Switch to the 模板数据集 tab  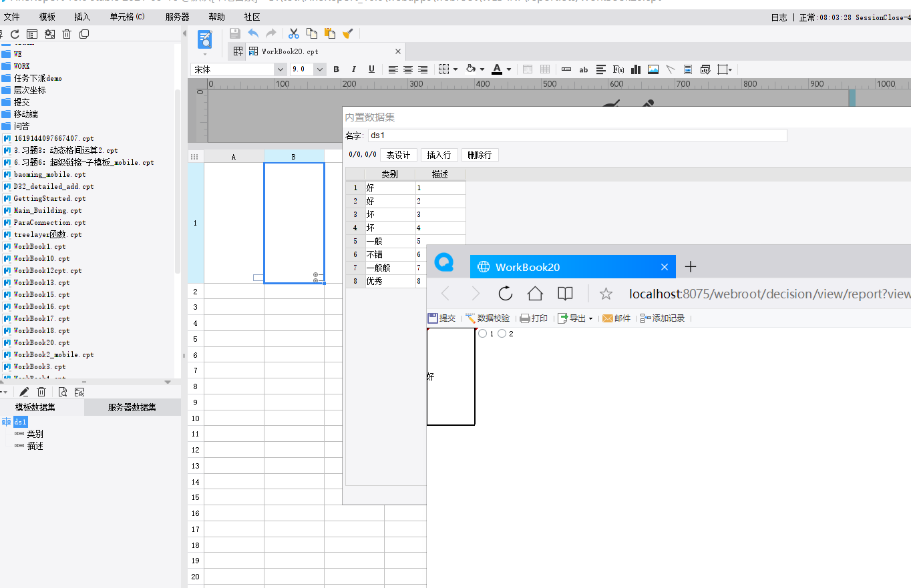tap(35, 407)
